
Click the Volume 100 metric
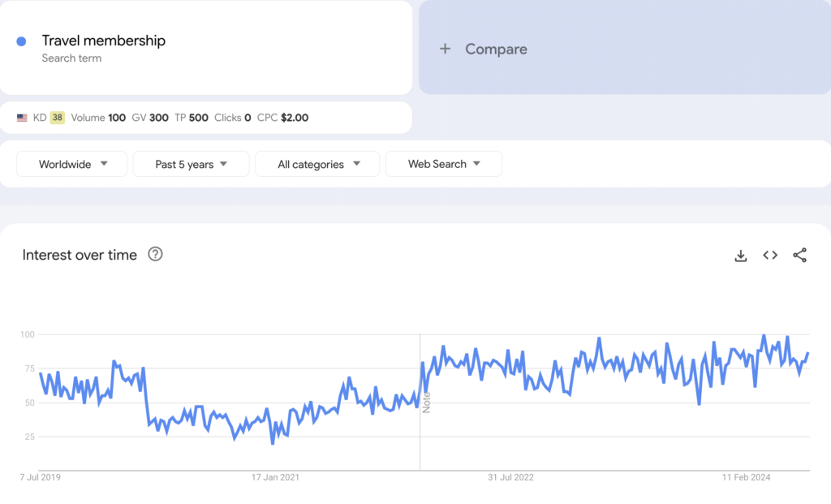(x=98, y=118)
